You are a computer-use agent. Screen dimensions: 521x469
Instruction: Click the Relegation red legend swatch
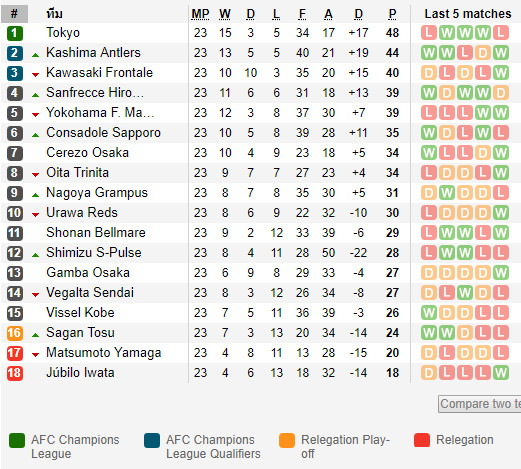tap(422, 440)
